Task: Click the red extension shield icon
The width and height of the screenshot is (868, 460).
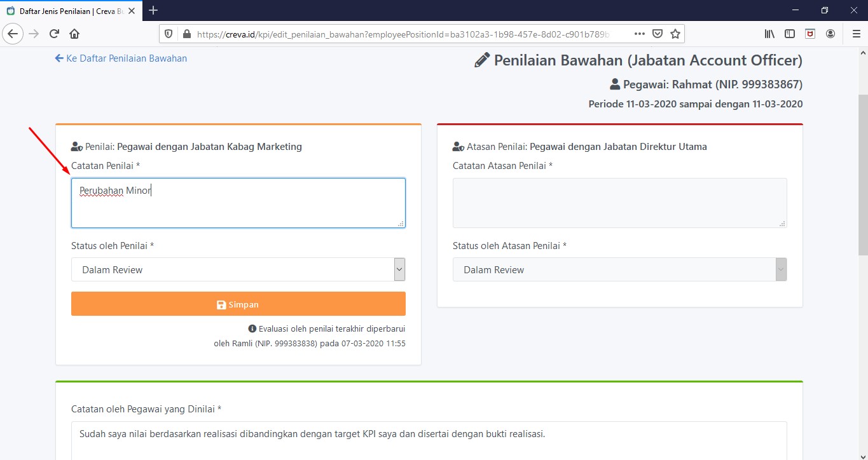Action: click(810, 34)
